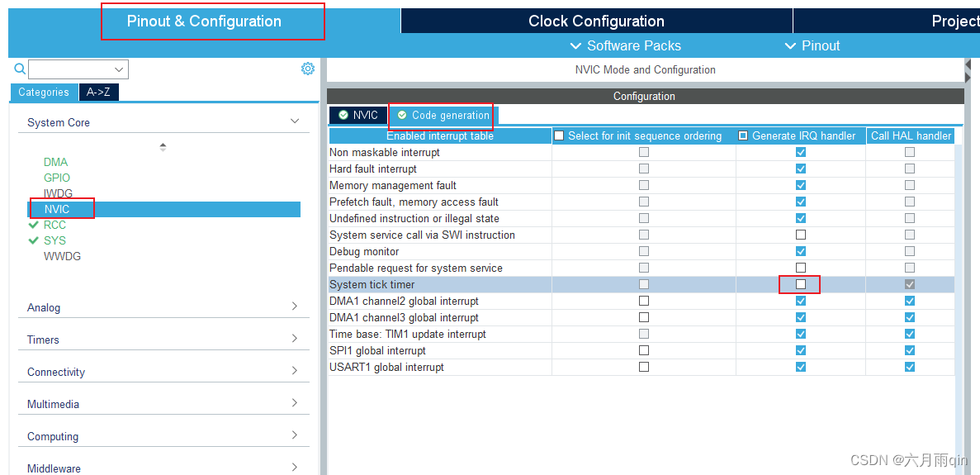The image size is (980, 475).
Task: Click the green checkmark beside SYS
Action: click(34, 240)
